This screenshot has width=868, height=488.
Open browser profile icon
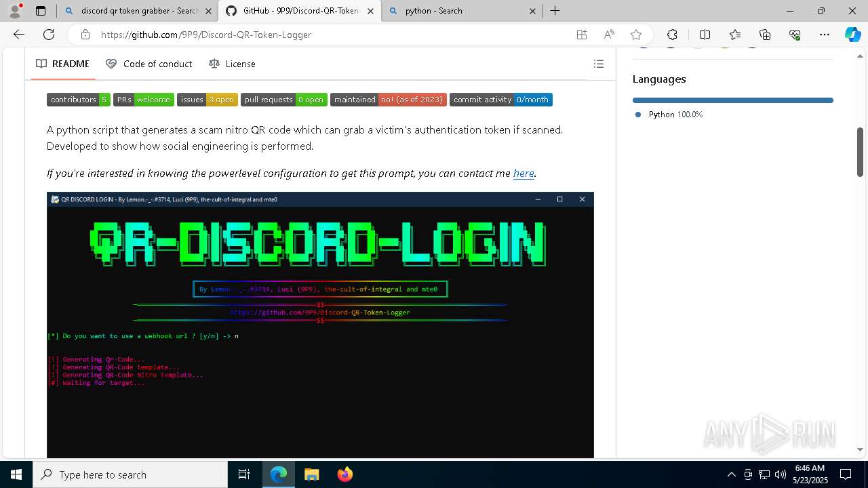click(15, 11)
